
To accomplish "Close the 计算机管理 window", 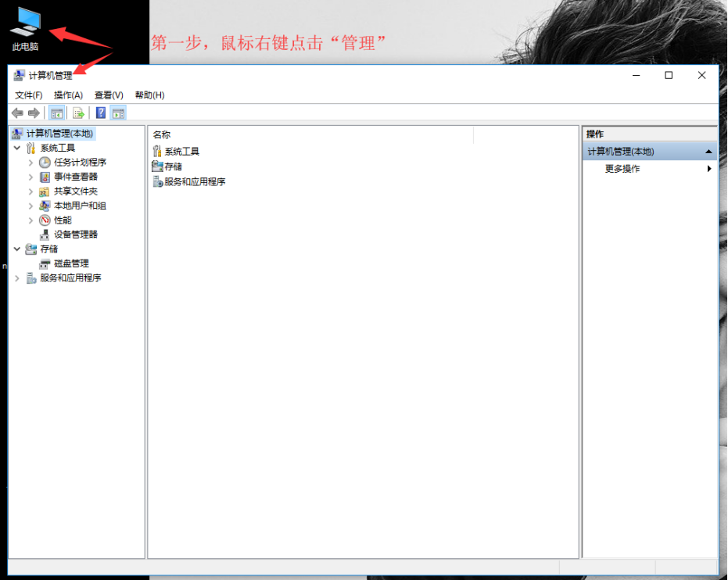I will point(701,75).
